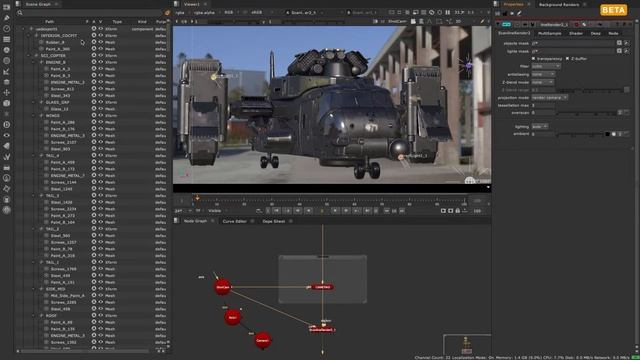
Task: Switch to the Background Renders tab
Action: 559,4
